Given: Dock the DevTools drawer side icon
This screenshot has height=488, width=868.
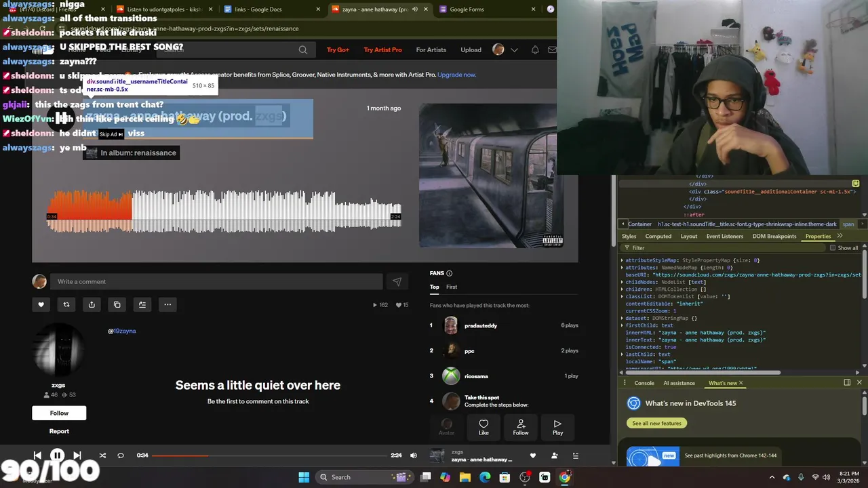Looking at the screenshot, I should (x=847, y=383).
